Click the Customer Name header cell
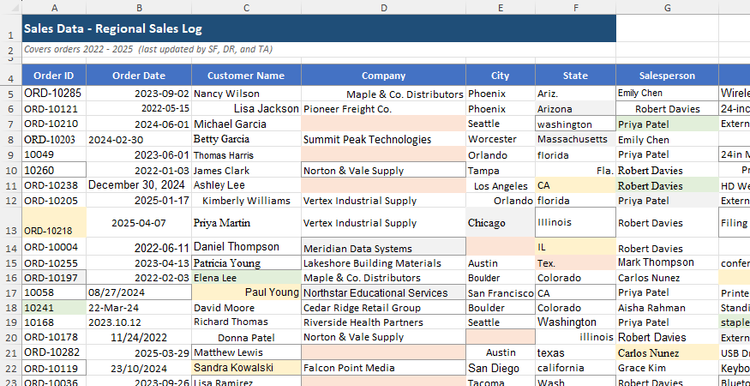 pos(246,76)
